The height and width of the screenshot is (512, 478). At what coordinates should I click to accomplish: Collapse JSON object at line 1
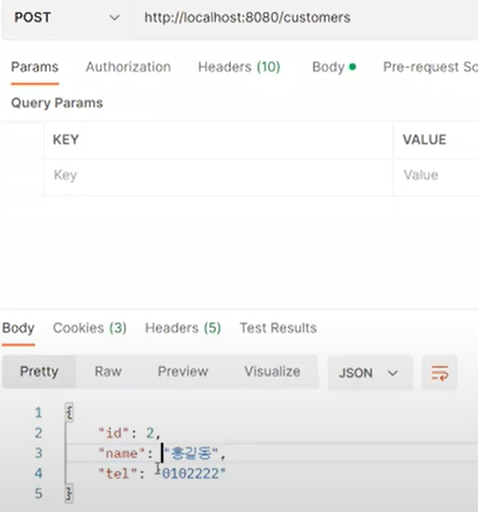tap(69, 413)
